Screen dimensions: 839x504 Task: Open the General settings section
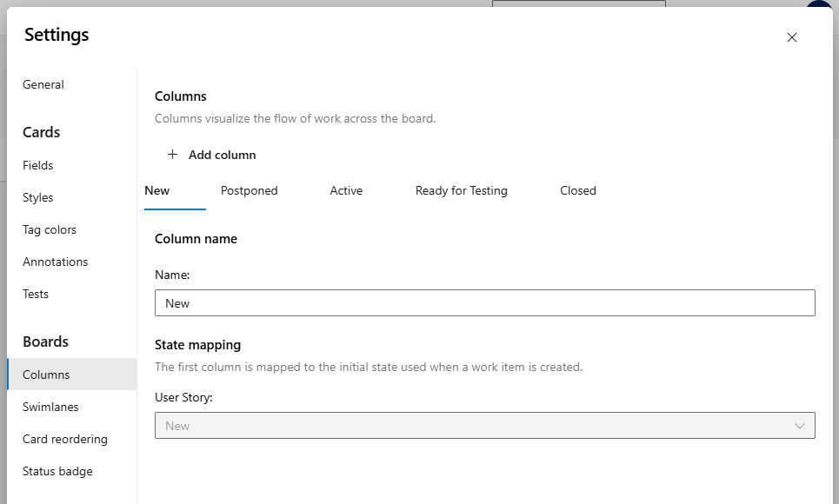click(x=43, y=84)
